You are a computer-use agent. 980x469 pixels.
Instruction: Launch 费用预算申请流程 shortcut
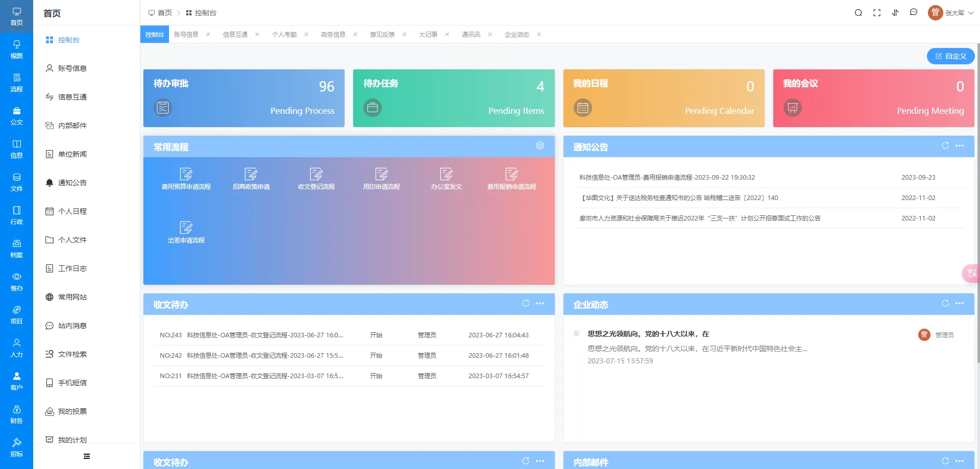point(186,179)
